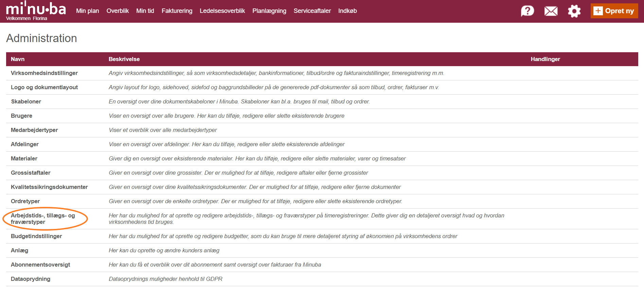Open the Min tid menu
Screen dimensions: 644x291
145,11
